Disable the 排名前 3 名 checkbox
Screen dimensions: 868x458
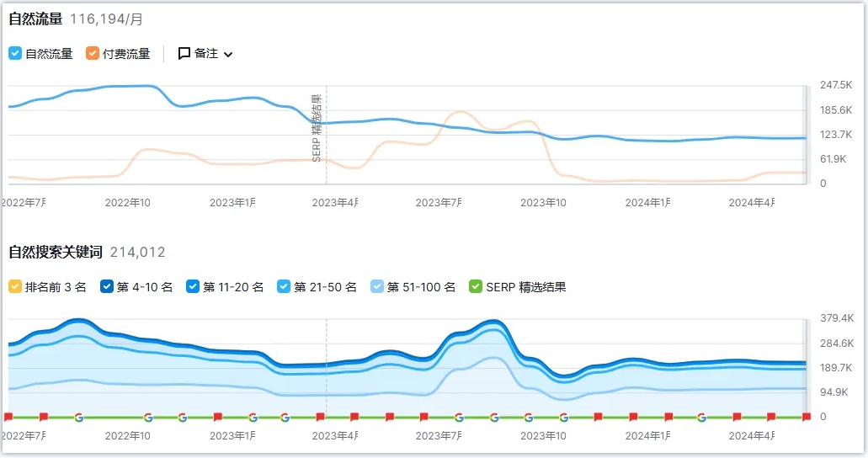pos(15,286)
